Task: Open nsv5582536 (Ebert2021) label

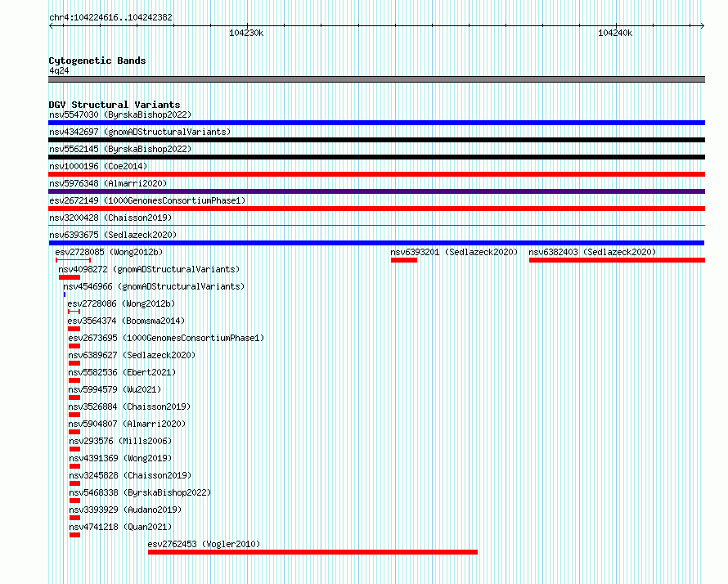Action: click(x=122, y=372)
